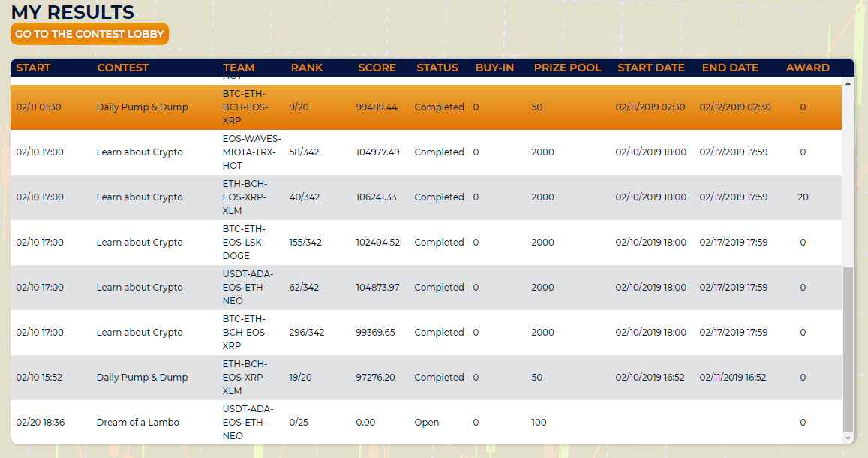Click rank 155/342
868x458 pixels.
click(x=305, y=242)
